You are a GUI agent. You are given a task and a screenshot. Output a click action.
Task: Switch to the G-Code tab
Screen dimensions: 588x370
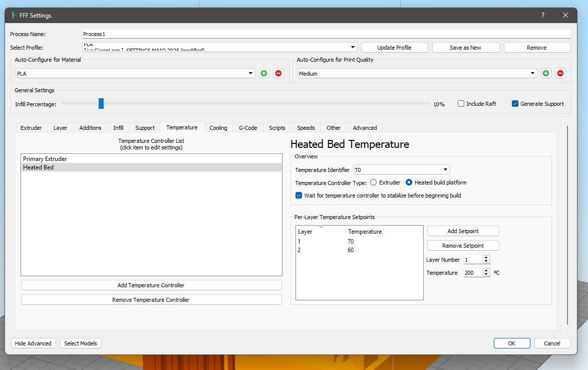(x=248, y=128)
